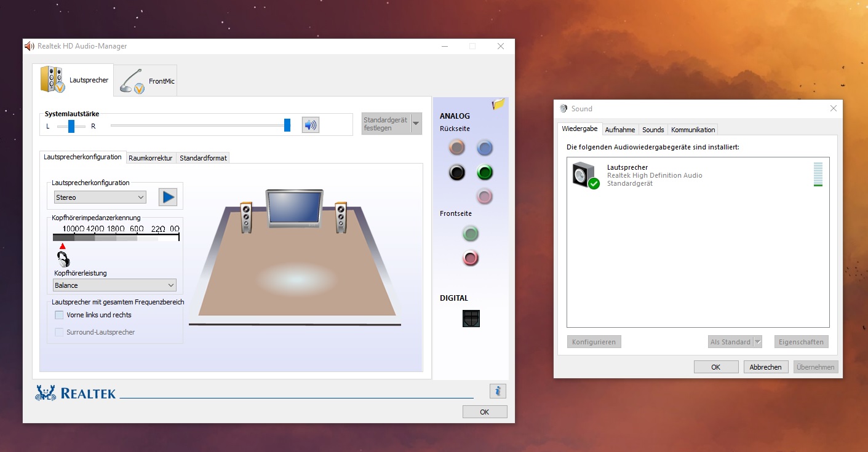Image resolution: width=868 pixels, height=452 pixels.
Task: Click the green rear speaker-out jack
Action: 485,172
